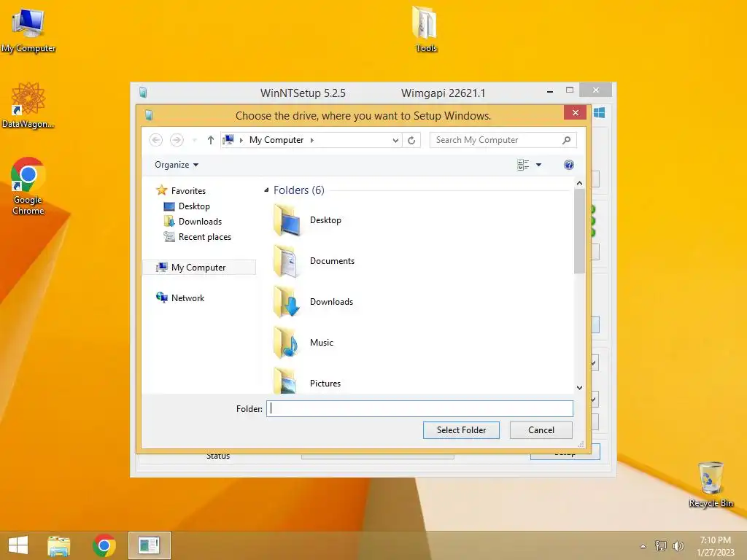Select the Music folder
Screen dimensions: 747x560
(304, 343)
